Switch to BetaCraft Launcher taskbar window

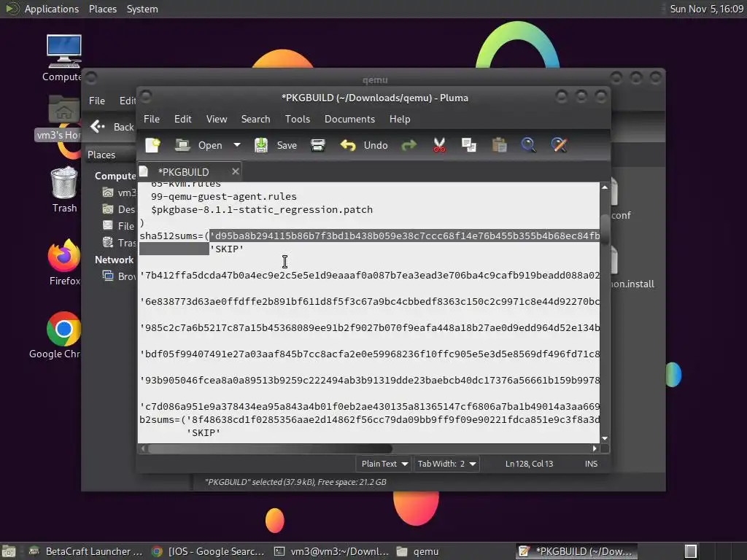pos(85,551)
